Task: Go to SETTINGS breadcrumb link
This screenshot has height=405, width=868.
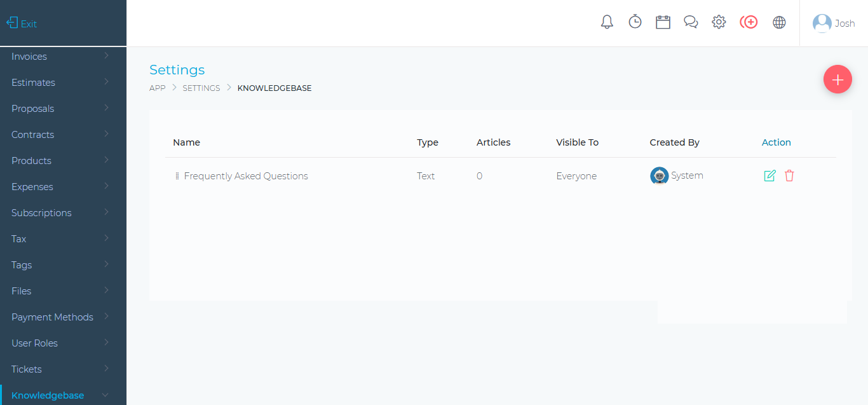Action: (x=201, y=88)
